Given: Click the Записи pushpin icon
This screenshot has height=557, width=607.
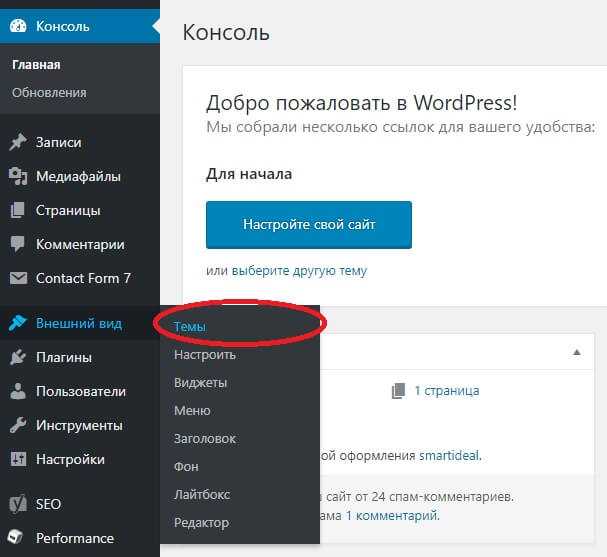Looking at the screenshot, I should 18,142.
